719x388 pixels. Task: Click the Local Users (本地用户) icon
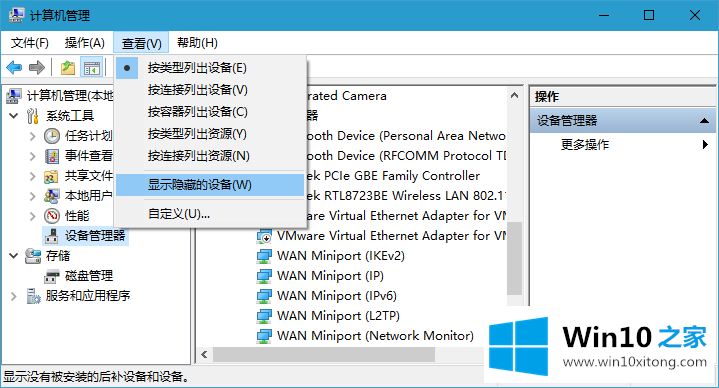click(x=51, y=196)
